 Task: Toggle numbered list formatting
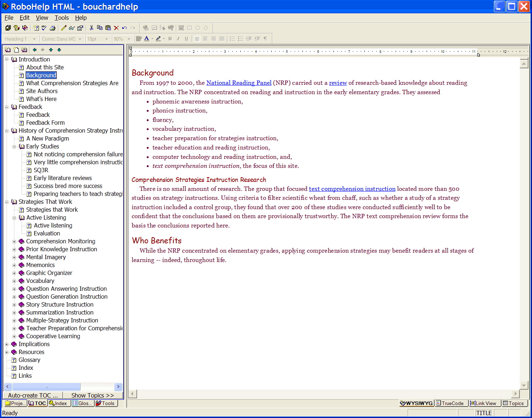click(232, 38)
